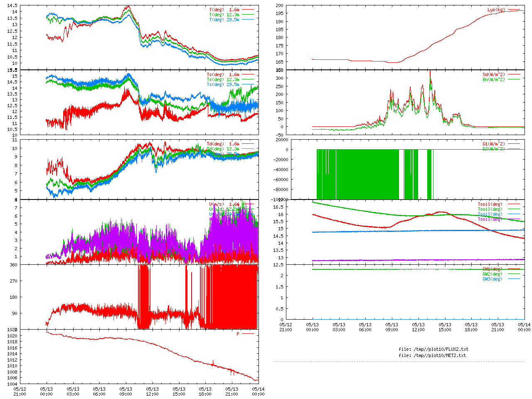Click the red line sample beside 'Lys(kg)'
This screenshot has height=399, width=532.
514,10
